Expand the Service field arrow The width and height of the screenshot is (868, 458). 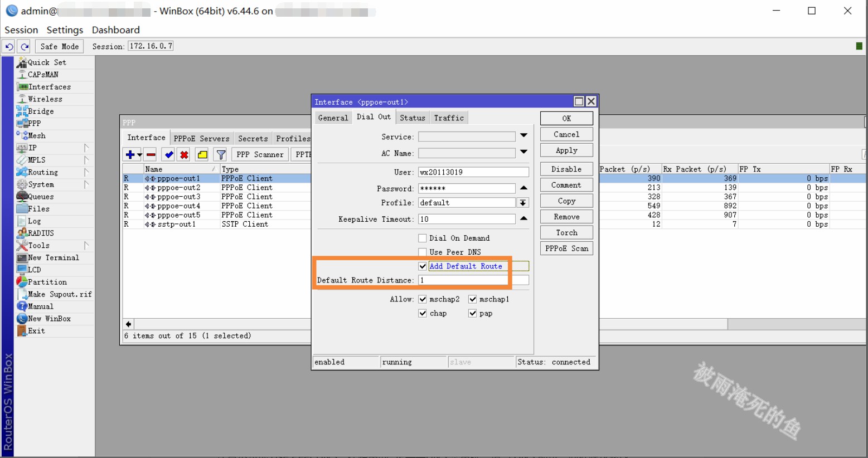[x=523, y=135]
